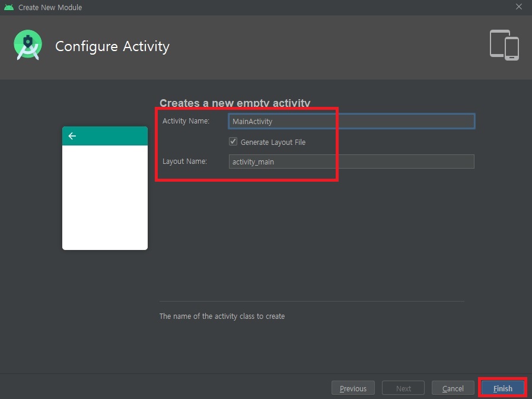Screen dimensions: 532x399
Task: Click the disabled Next button
Action: coord(403,388)
